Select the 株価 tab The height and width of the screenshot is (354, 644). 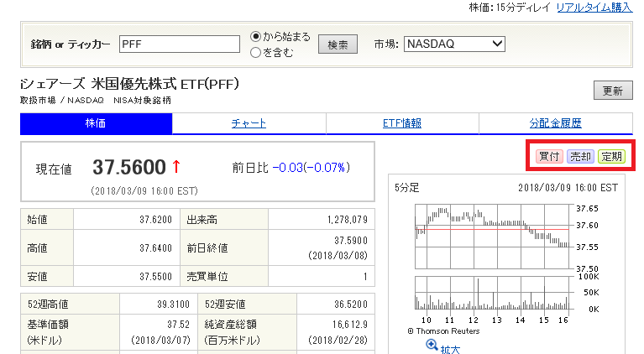96,123
